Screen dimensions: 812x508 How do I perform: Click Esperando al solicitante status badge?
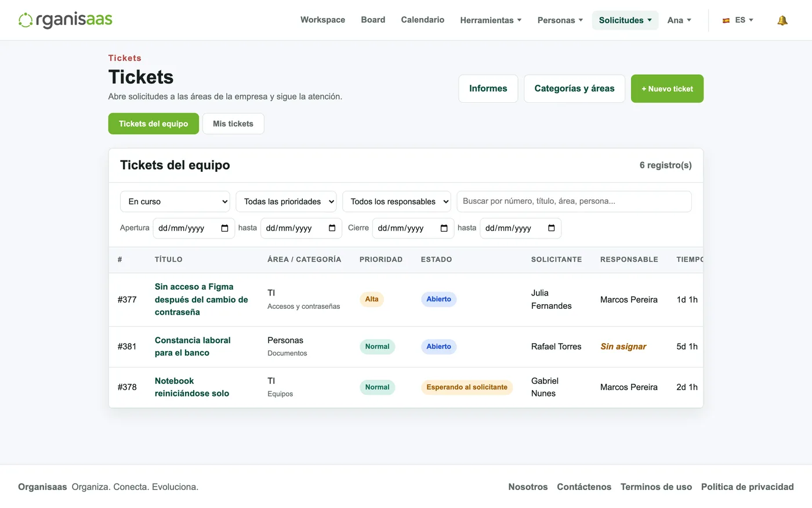pyautogui.click(x=467, y=387)
